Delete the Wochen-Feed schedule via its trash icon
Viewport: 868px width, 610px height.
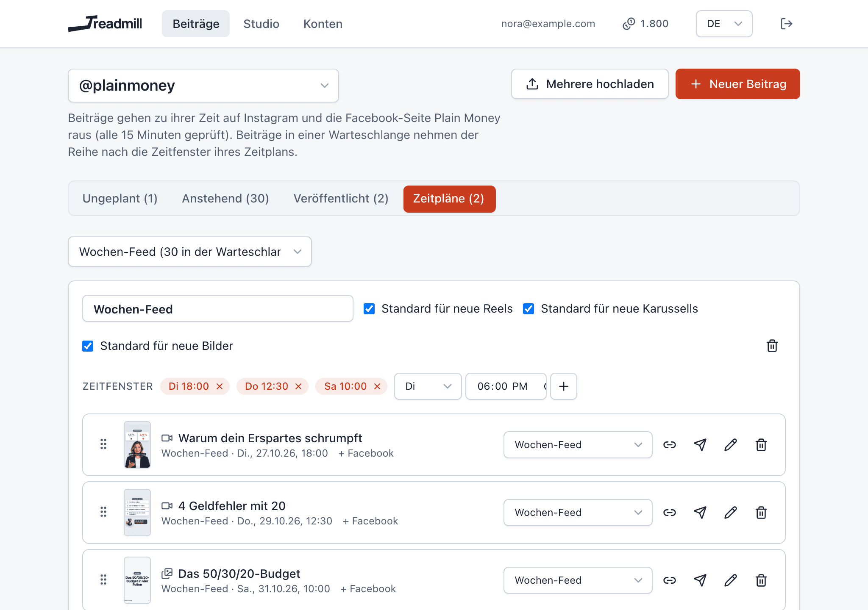(772, 346)
